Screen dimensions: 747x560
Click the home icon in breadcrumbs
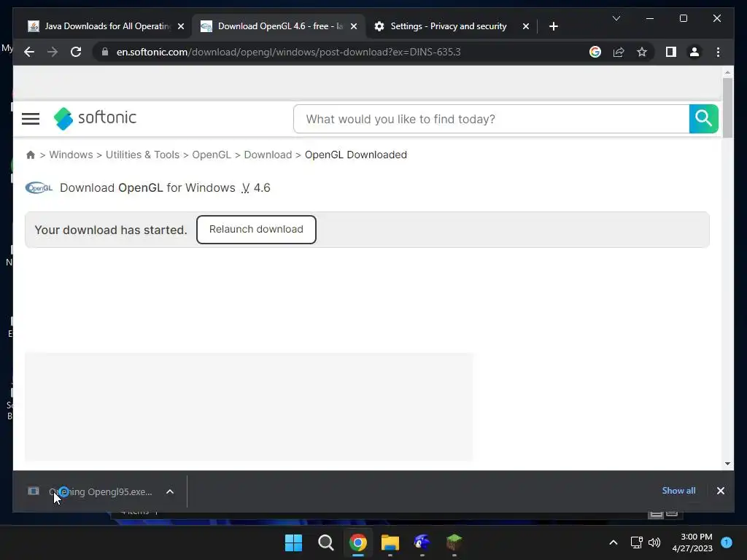[31, 155]
